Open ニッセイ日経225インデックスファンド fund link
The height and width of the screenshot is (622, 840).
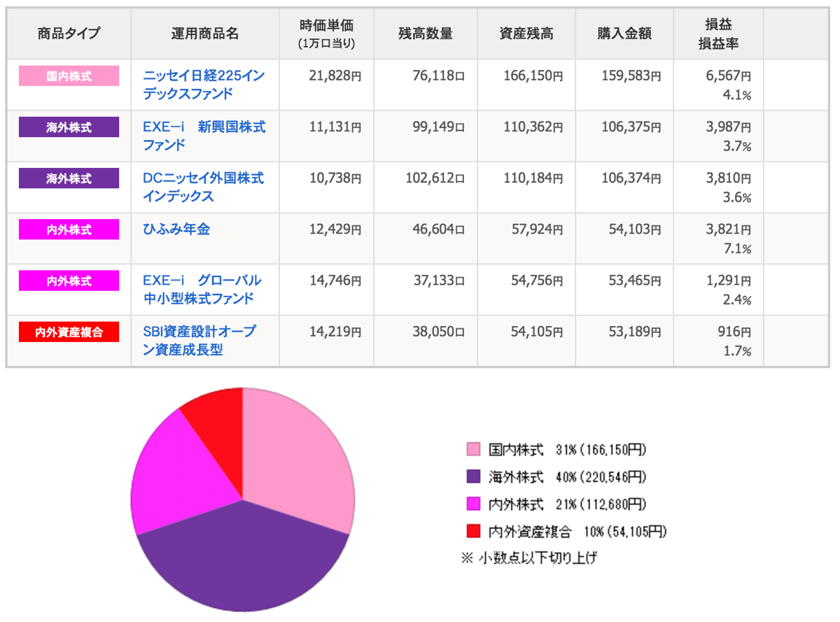coord(204,85)
